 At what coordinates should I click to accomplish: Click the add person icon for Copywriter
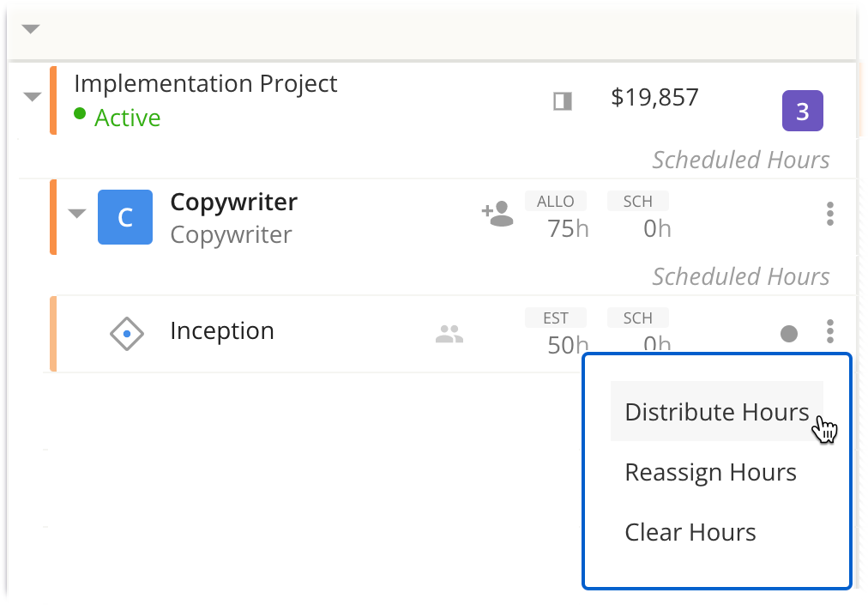(x=497, y=215)
